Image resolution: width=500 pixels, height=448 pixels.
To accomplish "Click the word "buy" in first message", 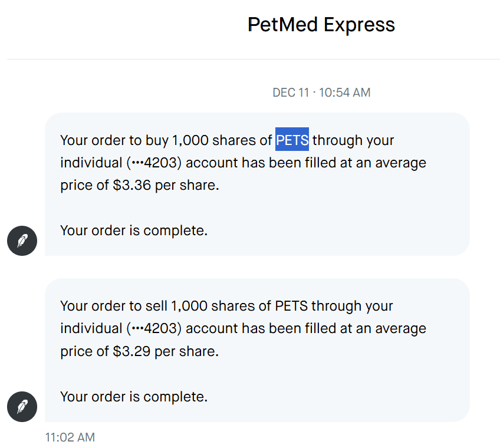I will [156, 140].
